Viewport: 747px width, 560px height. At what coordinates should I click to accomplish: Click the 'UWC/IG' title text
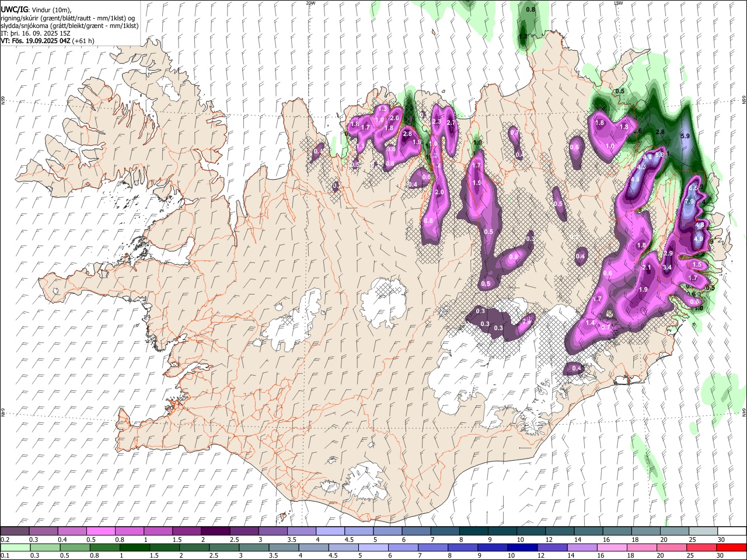pos(13,10)
